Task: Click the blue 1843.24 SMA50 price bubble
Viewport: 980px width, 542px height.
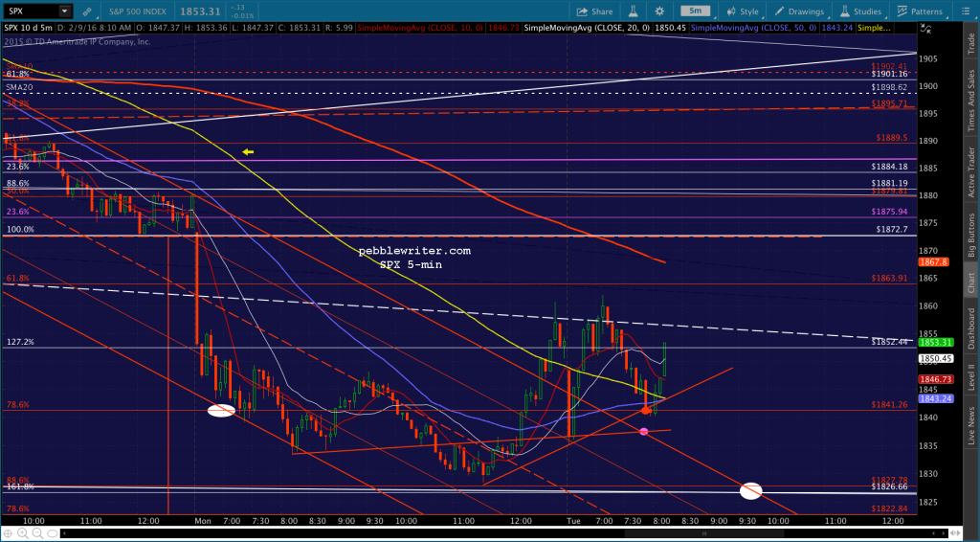Action: click(x=935, y=398)
